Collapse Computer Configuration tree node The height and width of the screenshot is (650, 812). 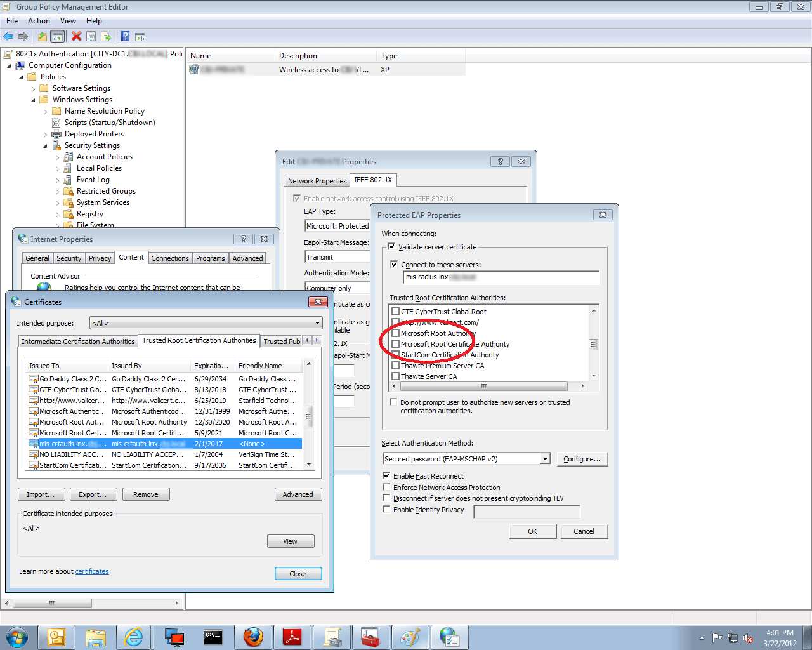10,65
